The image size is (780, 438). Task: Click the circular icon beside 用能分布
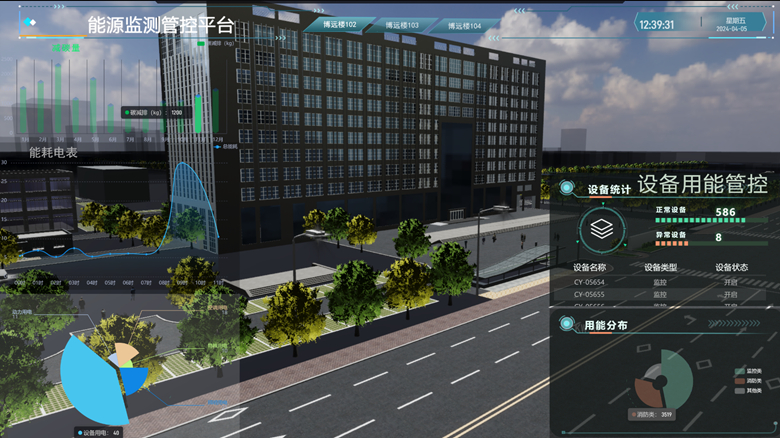click(566, 324)
